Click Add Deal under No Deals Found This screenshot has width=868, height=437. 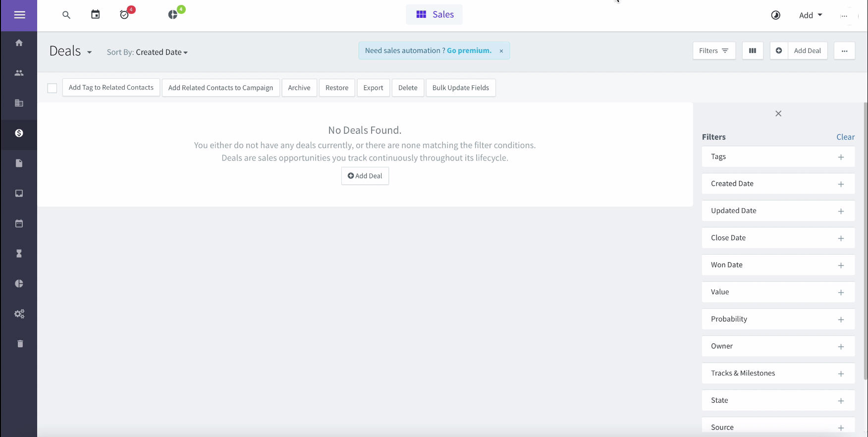pyautogui.click(x=365, y=176)
